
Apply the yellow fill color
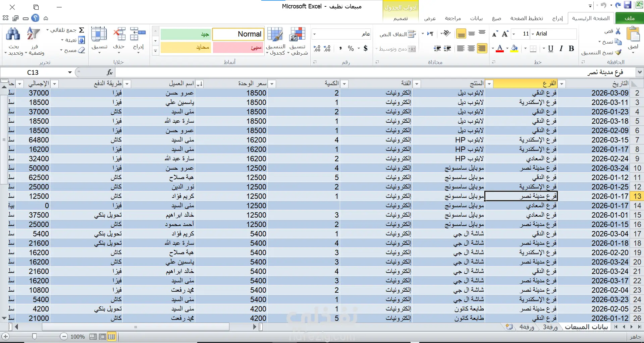click(514, 49)
